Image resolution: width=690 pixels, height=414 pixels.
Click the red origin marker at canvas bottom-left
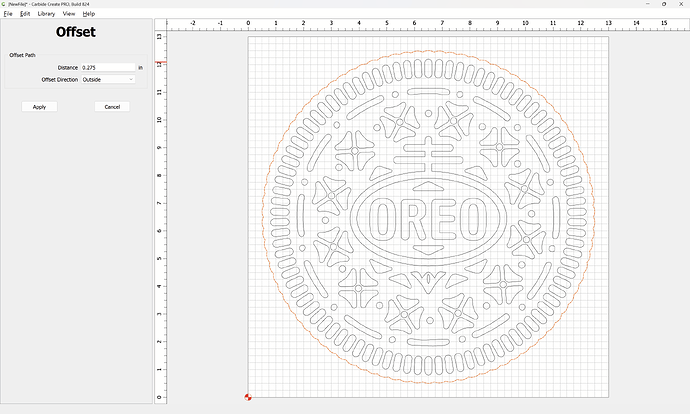coord(248,398)
